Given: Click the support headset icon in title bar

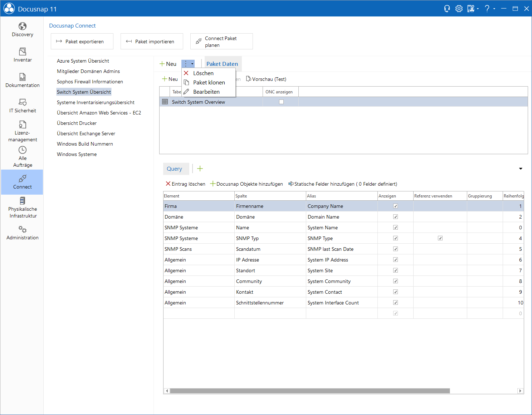Looking at the screenshot, I should point(447,9).
